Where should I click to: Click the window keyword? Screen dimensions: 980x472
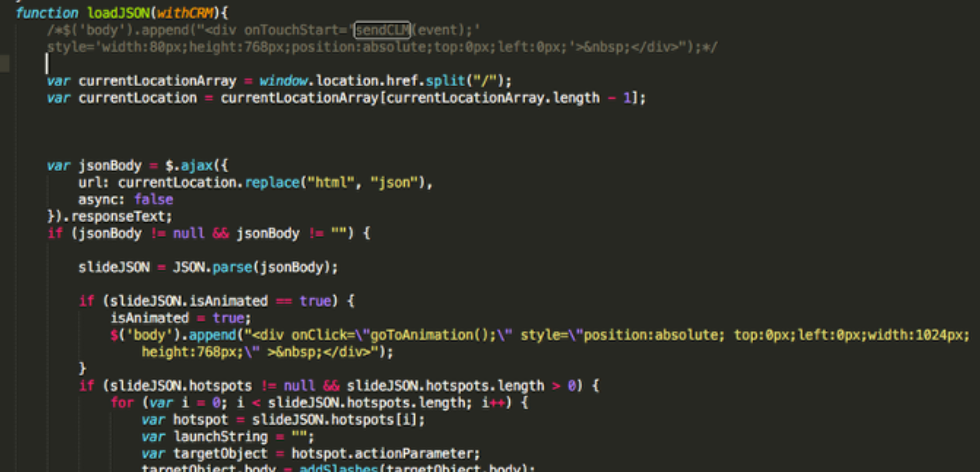point(283,81)
